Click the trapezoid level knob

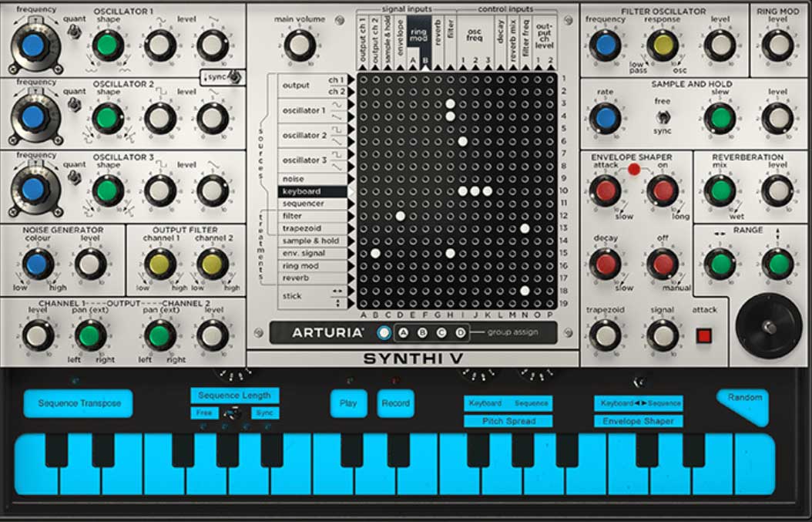point(605,335)
